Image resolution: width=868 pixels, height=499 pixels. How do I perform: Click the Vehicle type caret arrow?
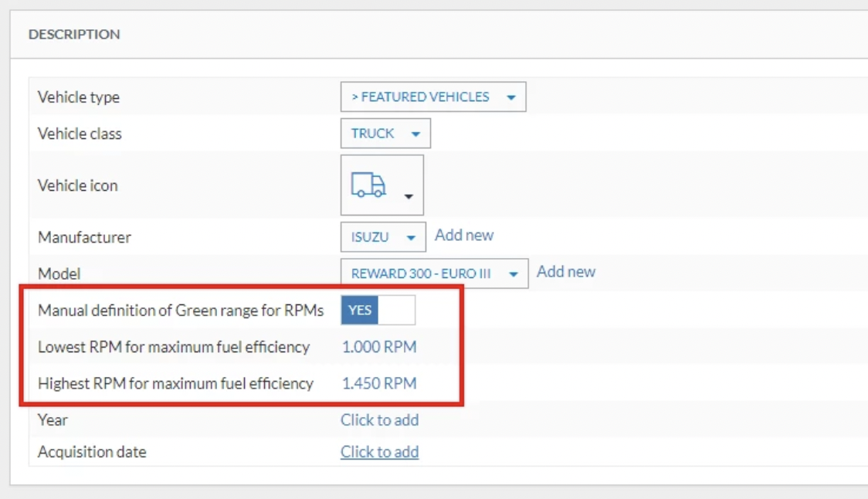click(x=511, y=97)
